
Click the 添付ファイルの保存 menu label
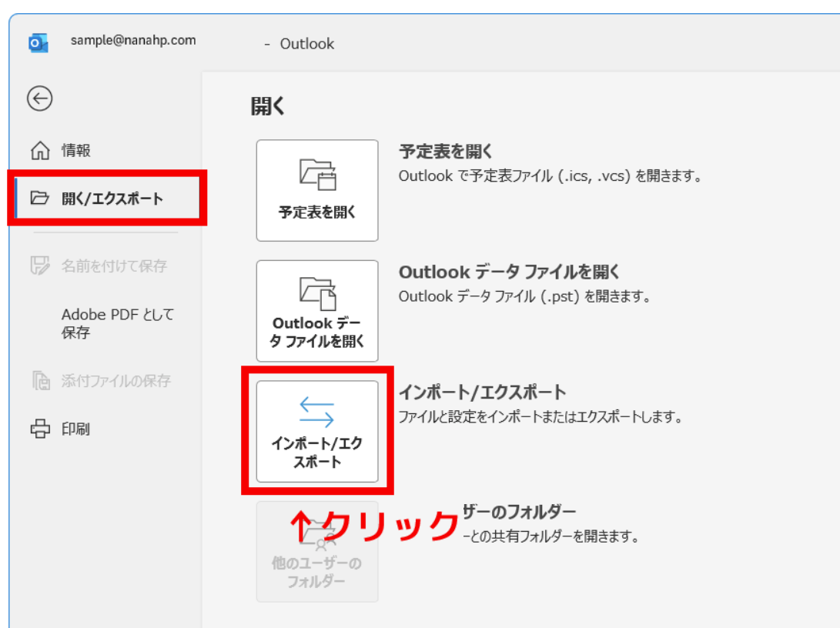[116, 381]
